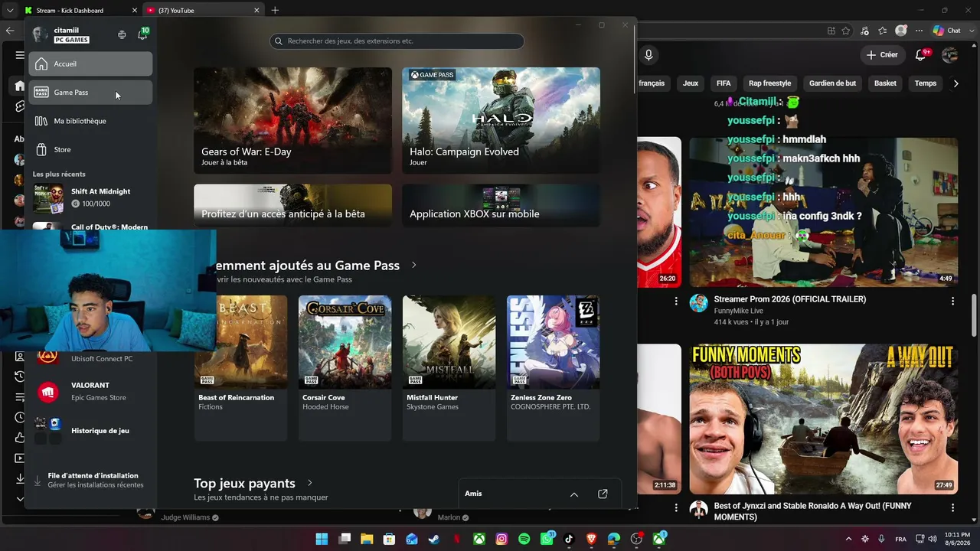Expand the Copilot Chat dropdown arrow
The image size is (980, 551).
(972, 31)
